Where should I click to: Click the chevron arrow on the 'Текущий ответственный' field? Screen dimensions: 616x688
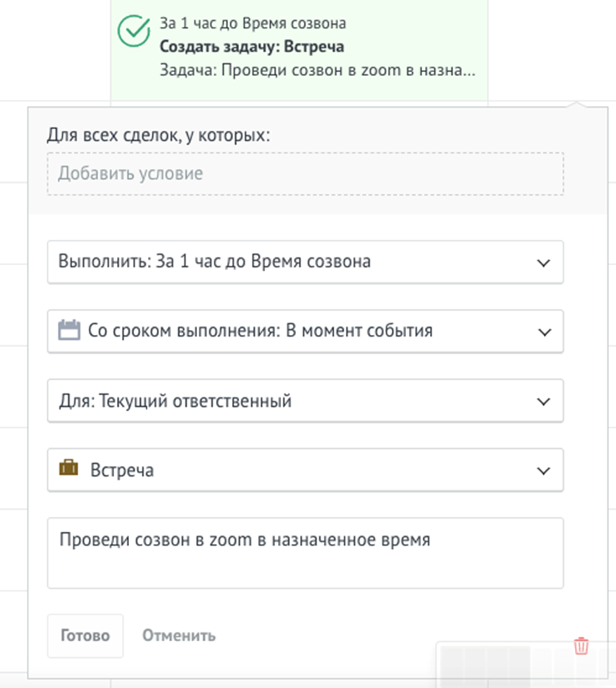click(x=543, y=401)
